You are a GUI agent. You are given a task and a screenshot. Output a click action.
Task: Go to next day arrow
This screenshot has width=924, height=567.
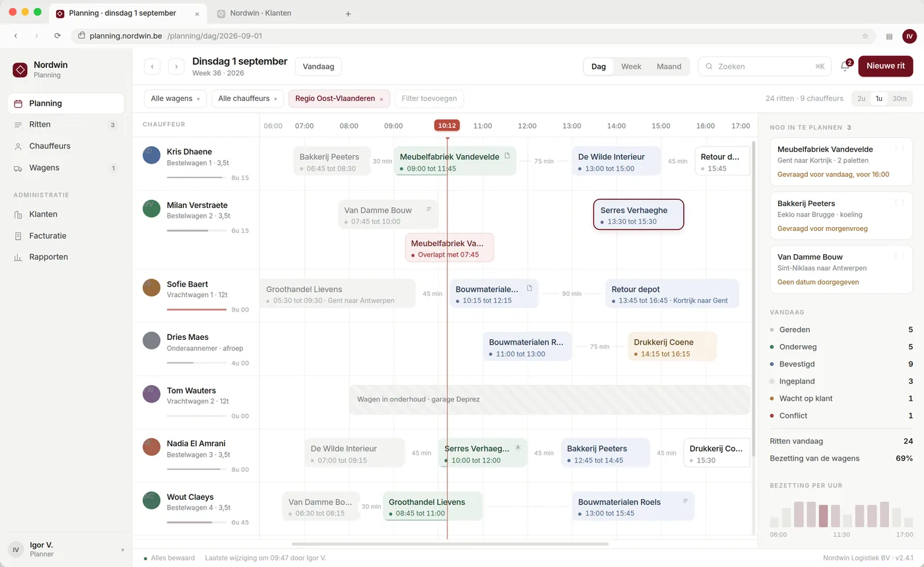click(176, 67)
